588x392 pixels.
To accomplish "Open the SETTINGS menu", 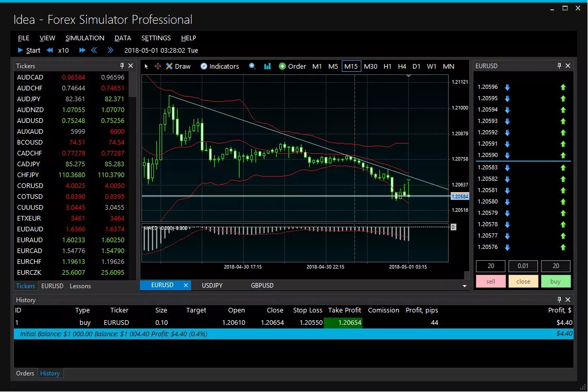I will (156, 38).
